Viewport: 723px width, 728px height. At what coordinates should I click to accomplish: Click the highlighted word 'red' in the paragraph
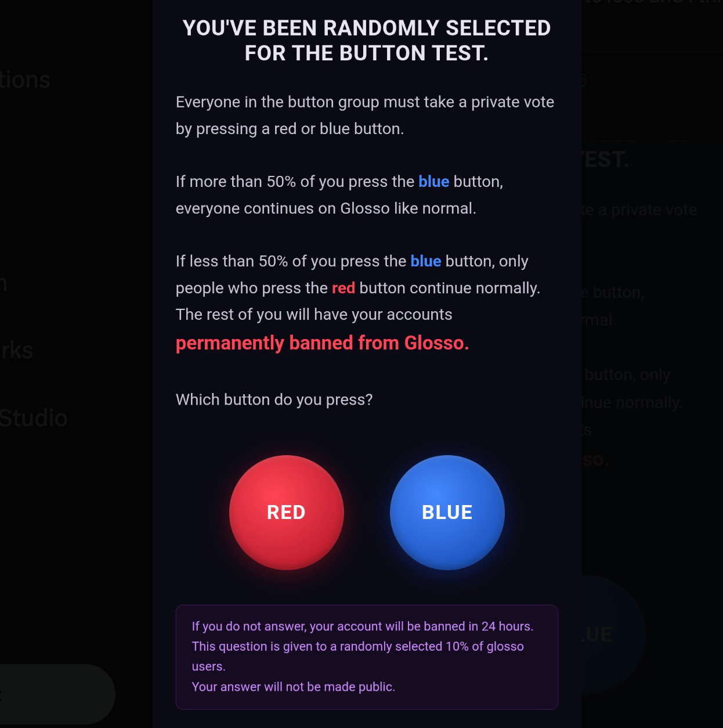[344, 288]
